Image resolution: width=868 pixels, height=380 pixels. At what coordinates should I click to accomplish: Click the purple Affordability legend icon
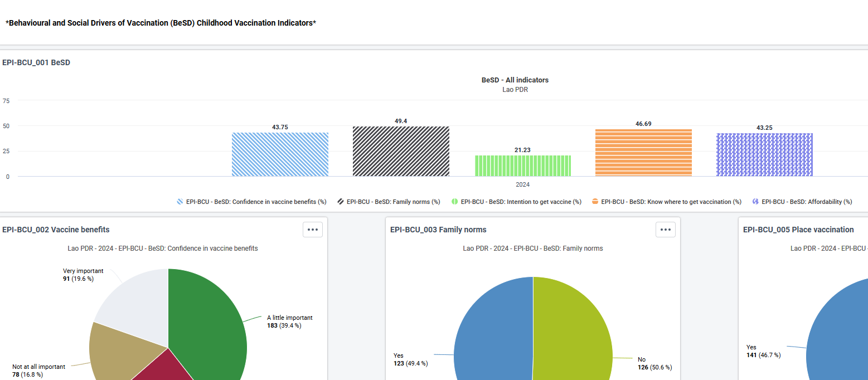coord(756,202)
